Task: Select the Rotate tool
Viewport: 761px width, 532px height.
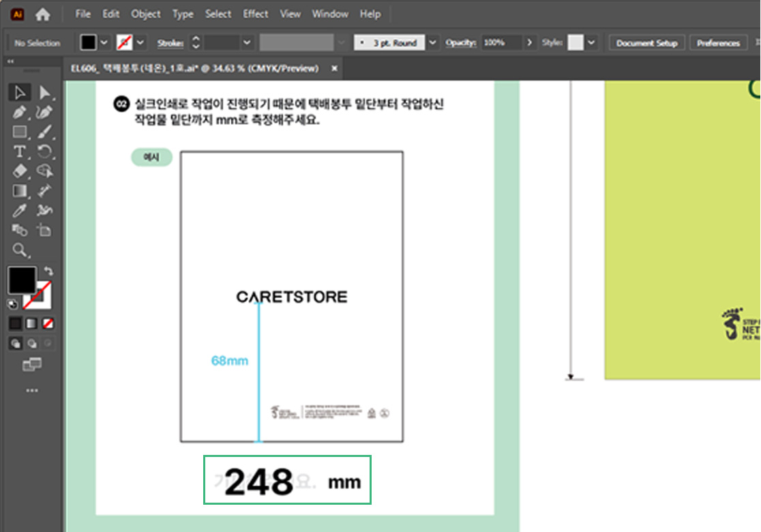Action: coord(44,151)
